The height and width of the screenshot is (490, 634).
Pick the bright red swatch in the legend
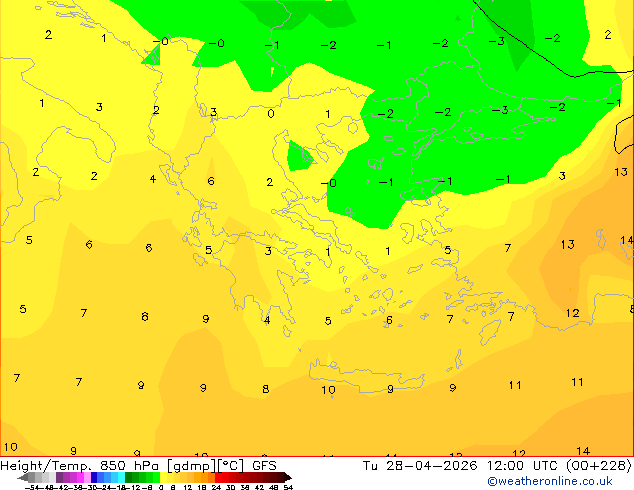pos(218,477)
